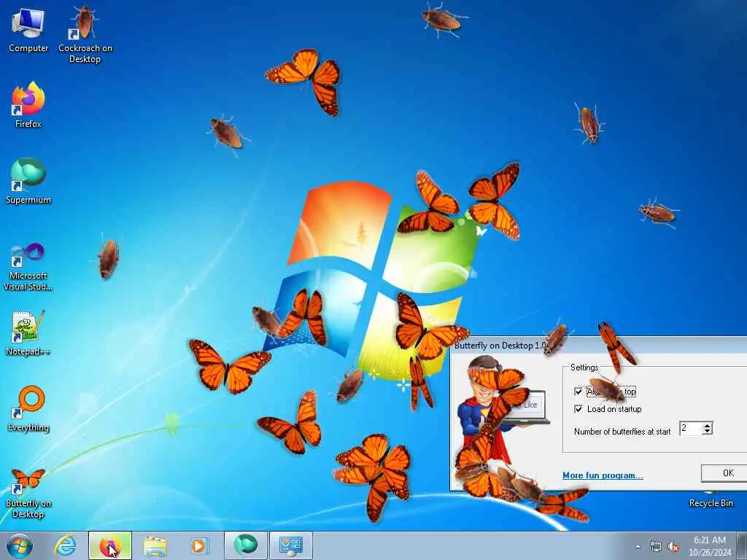Screen dimensions: 747x560
Task: Open the network tray icon
Action: [656, 547]
